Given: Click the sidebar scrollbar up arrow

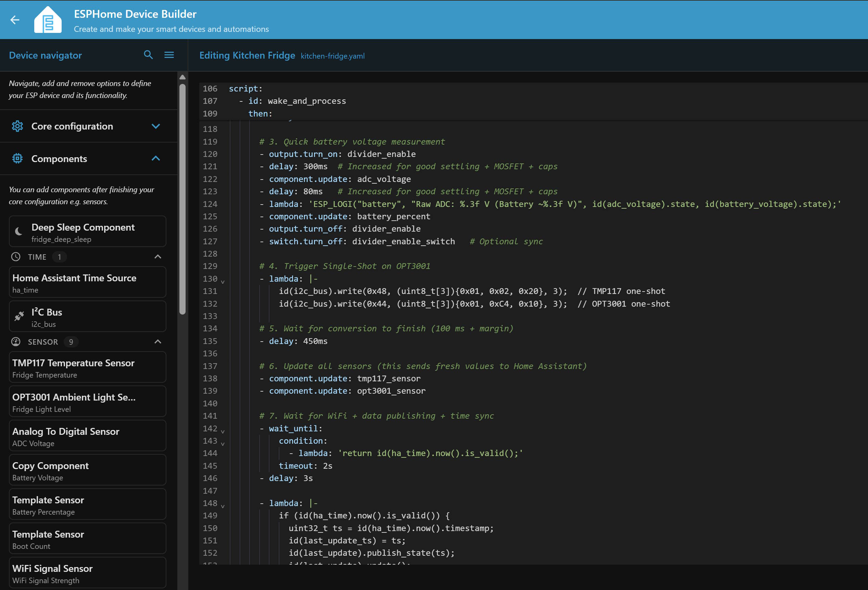Looking at the screenshot, I should [183, 77].
